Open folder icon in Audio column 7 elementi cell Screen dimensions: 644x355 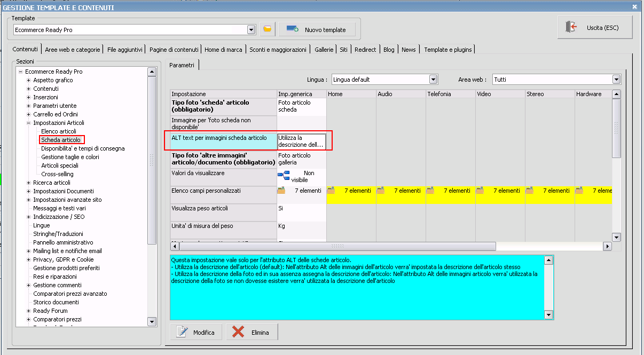click(x=380, y=191)
